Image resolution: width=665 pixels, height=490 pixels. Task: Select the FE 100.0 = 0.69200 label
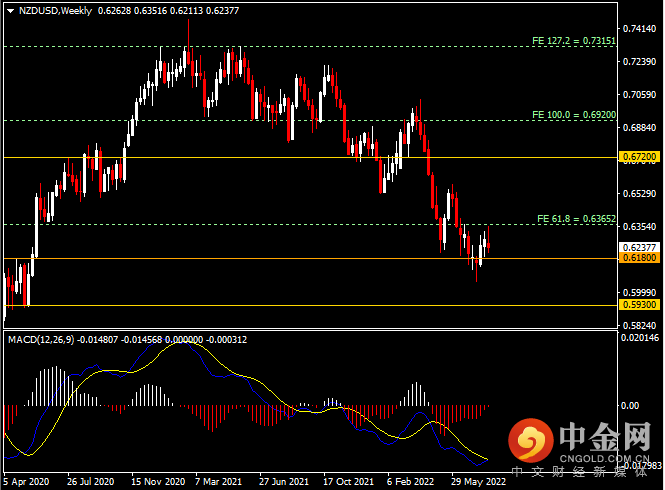click(574, 115)
